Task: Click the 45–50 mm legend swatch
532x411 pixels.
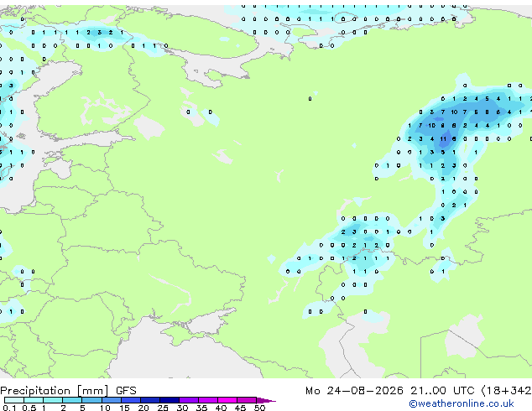Action: 247,400
